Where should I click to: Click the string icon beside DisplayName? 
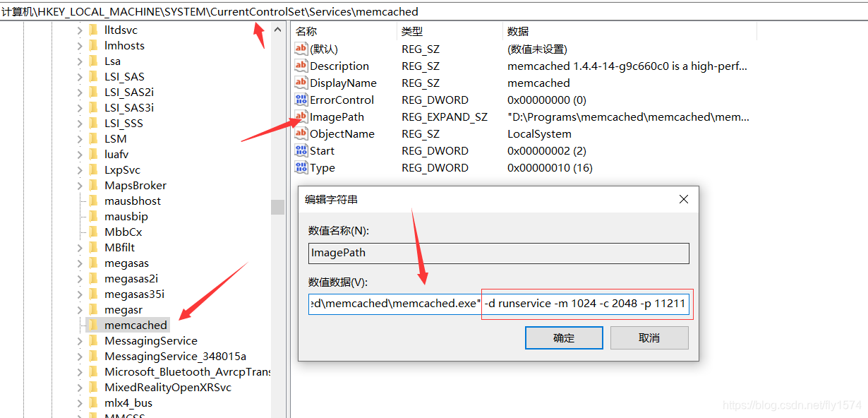301,83
